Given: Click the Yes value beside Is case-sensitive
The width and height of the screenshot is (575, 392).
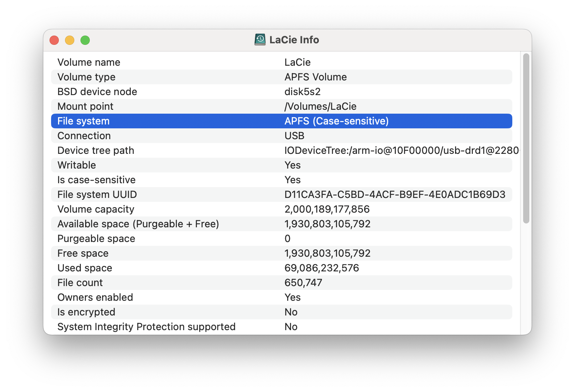Looking at the screenshot, I should click(x=293, y=180).
